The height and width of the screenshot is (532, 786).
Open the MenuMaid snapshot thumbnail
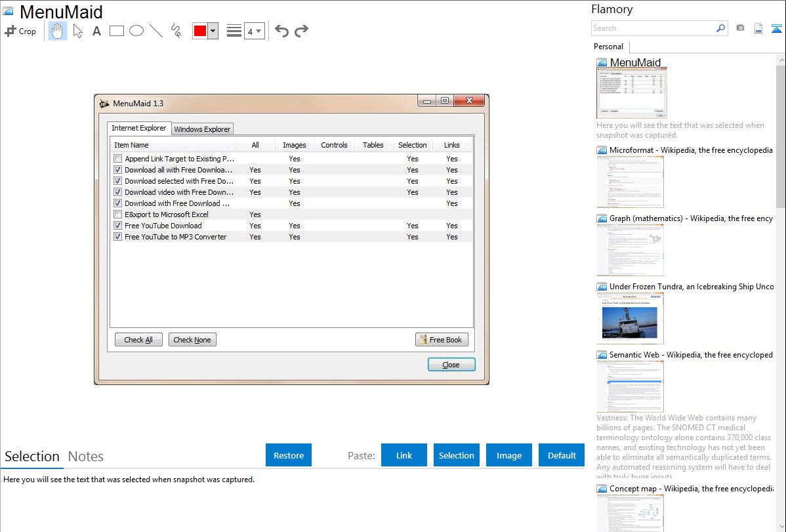(632, 93)
